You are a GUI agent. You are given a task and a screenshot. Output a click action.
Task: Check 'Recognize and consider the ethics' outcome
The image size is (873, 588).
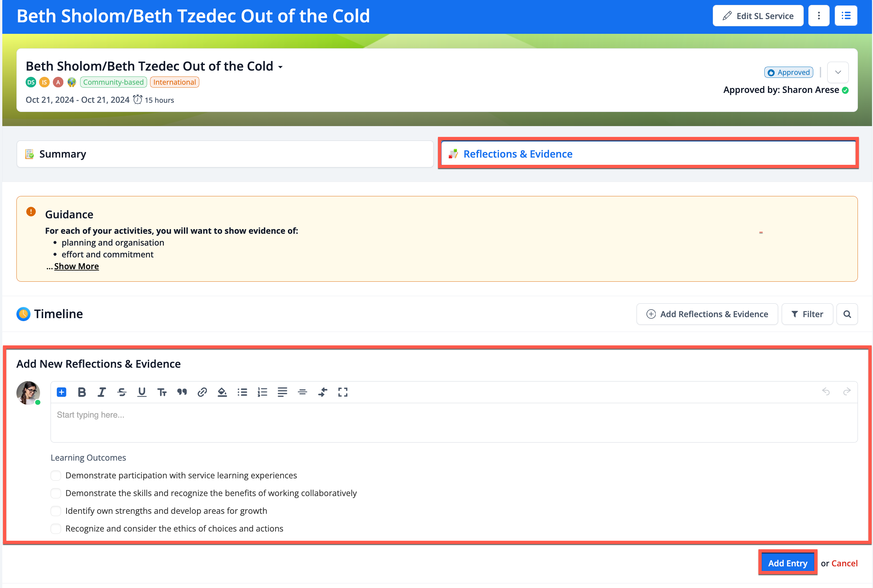click(x=56, y=529)
